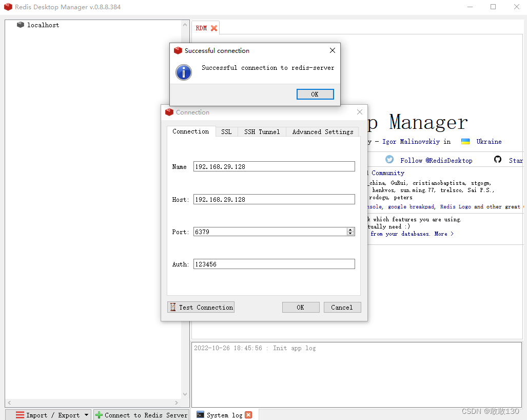The image size is (527, 420).
Task: Open the Advanced Settings tab
Action: click(x=323, y=132)
